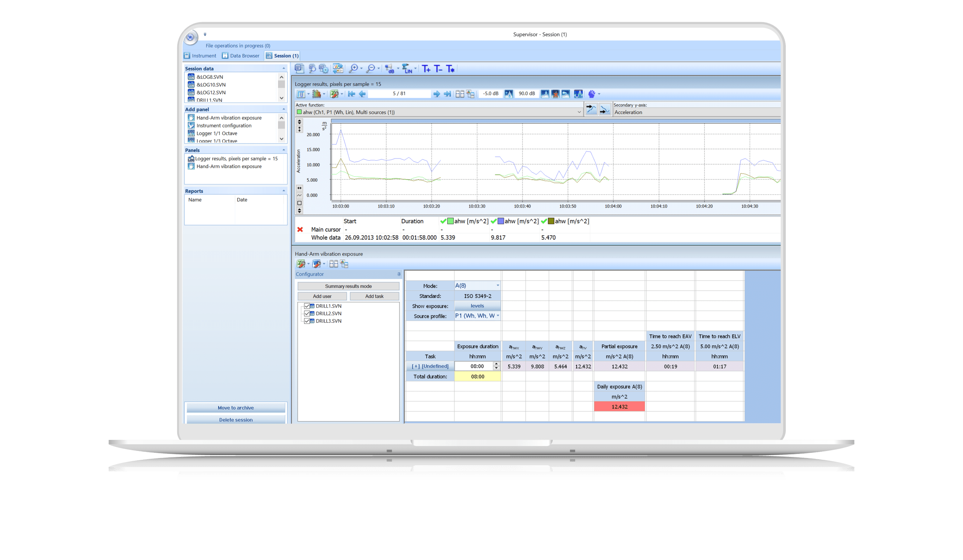This screenshot has width=963, height=560.
Task: Click the Add task button
Action: tap(374, 296)
